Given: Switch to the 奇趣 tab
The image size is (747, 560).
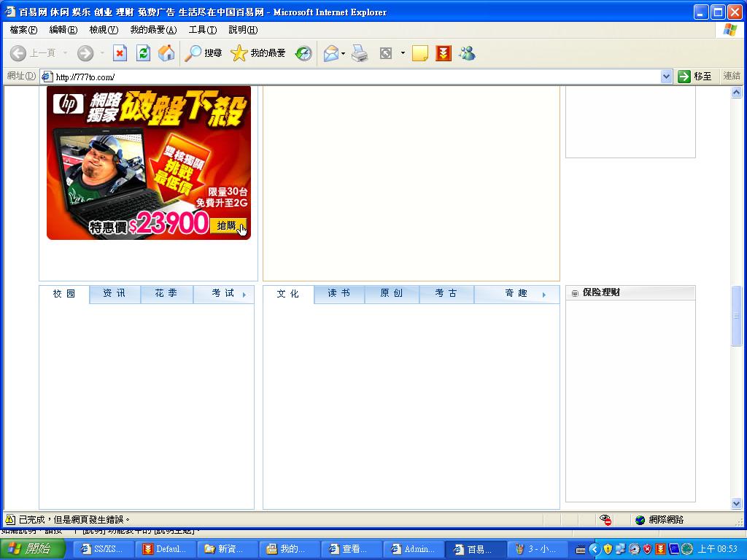Looking at the screenshot, I should click(x=516, y=293).
